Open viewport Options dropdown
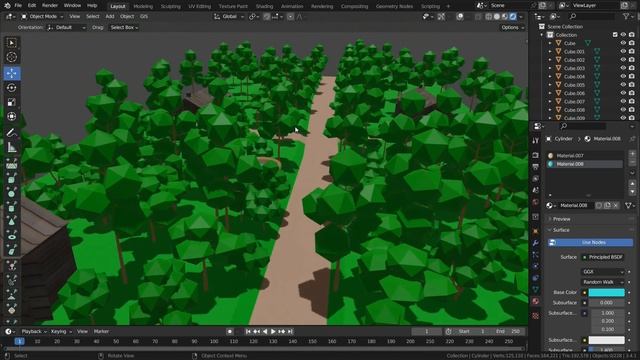640x360 pixels. click(512, 27)
